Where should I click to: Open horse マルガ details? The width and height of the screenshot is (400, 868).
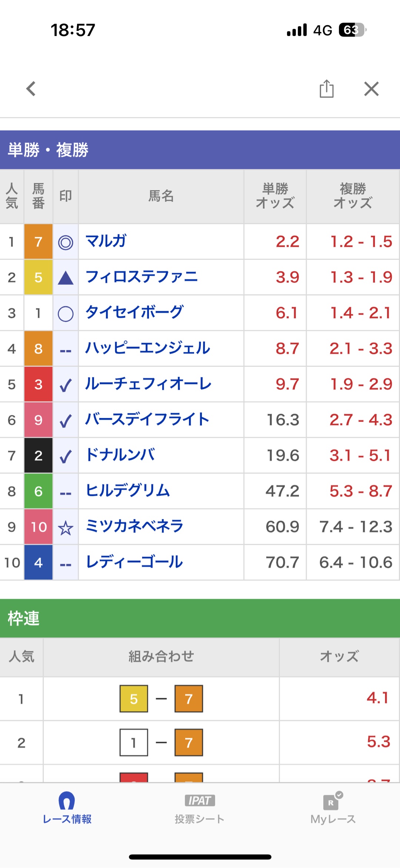coord(106,241)
